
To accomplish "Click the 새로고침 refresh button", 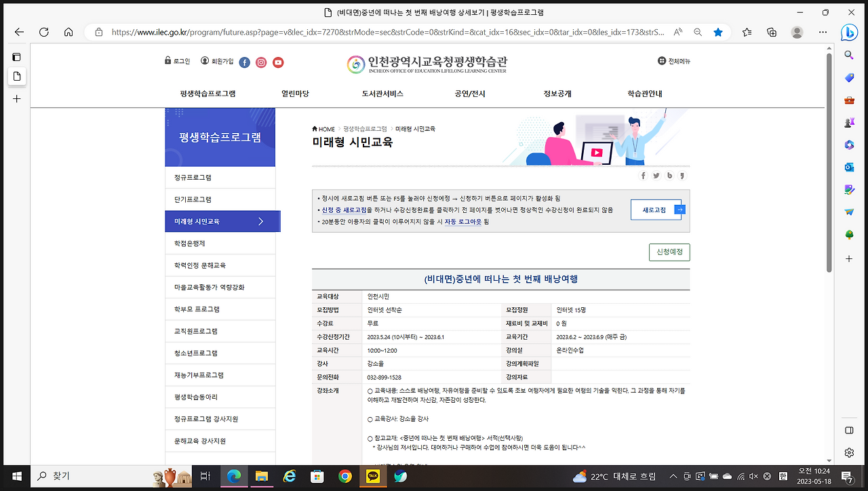I will (656, 210).
